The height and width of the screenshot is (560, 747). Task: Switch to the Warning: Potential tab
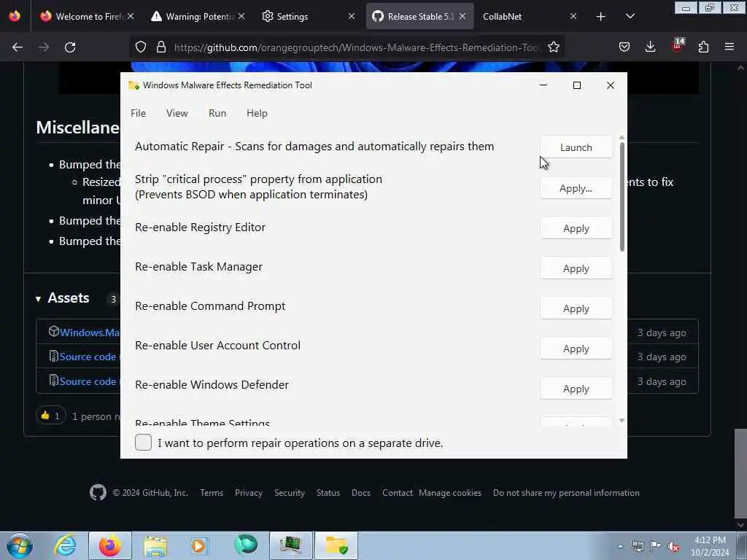pos(198,16)
